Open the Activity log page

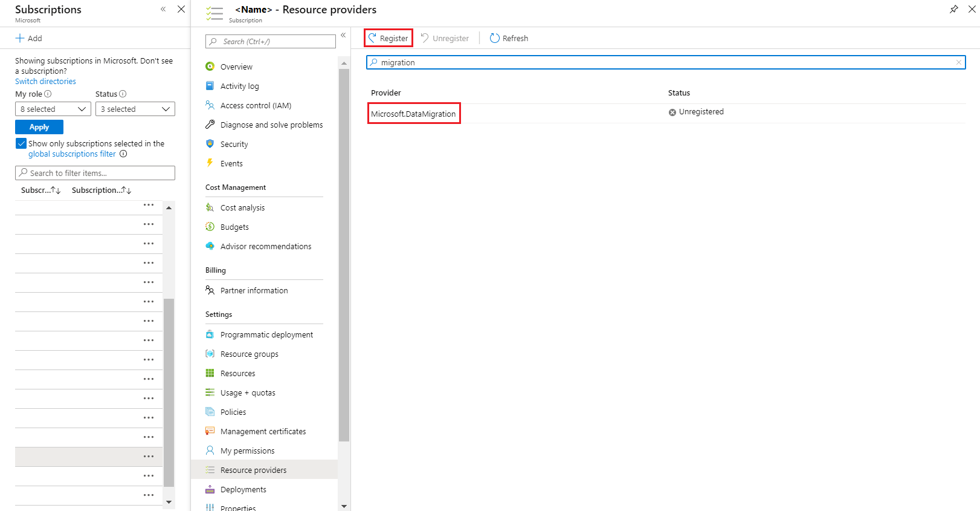239,86
